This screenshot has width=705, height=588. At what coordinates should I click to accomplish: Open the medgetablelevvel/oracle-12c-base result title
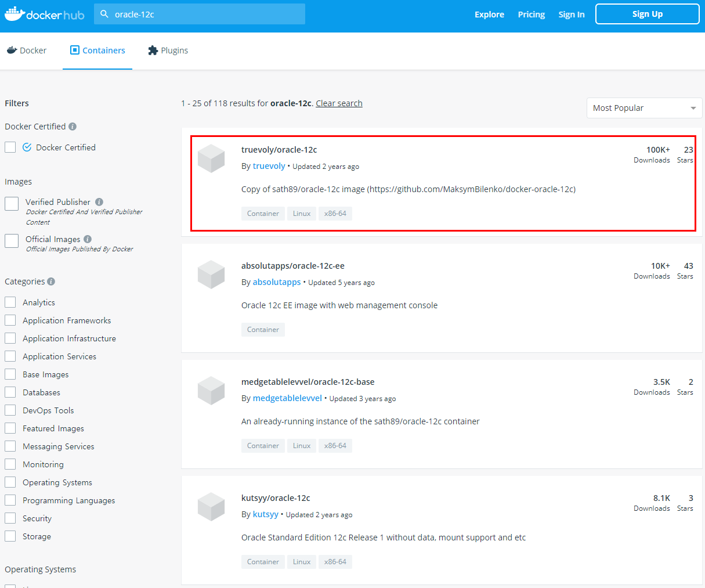(x=308, y=382)
